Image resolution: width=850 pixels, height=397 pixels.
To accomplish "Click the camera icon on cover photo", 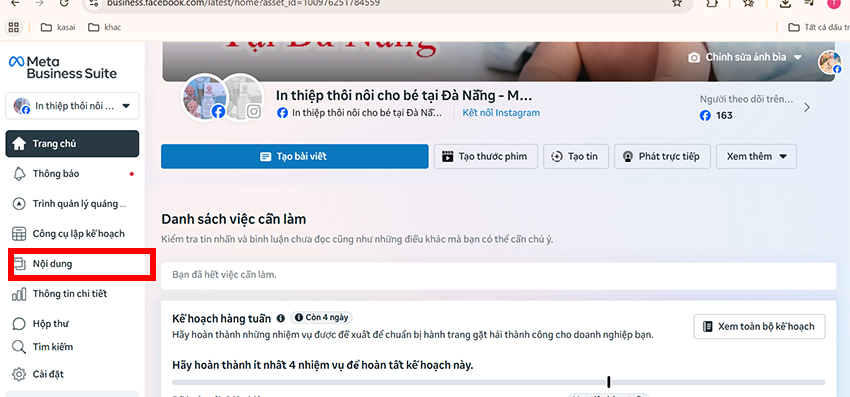I will [694, 57].
